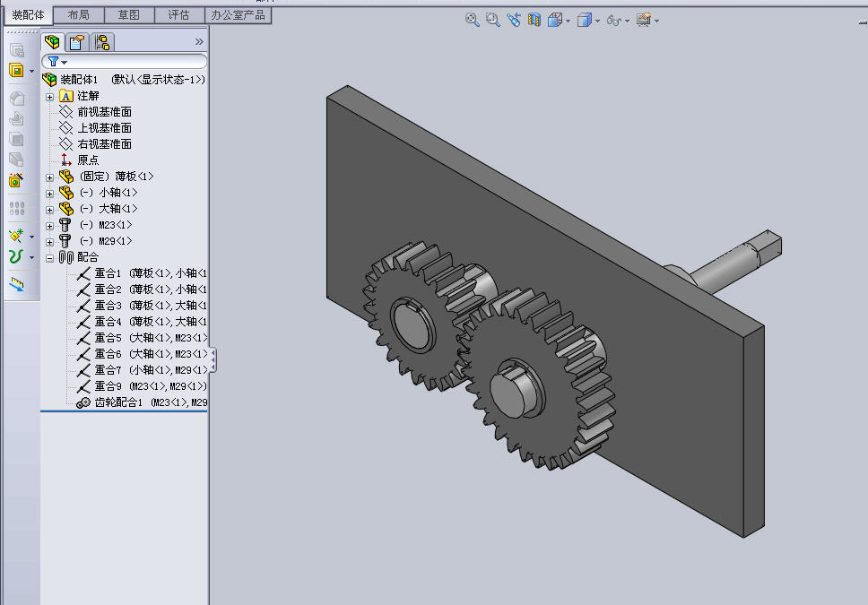The height and width of the screenshot is (605, 868).
Task: Switch to the 办公室产品 tab
Action: pyautogui.click(x=238, y=15)
